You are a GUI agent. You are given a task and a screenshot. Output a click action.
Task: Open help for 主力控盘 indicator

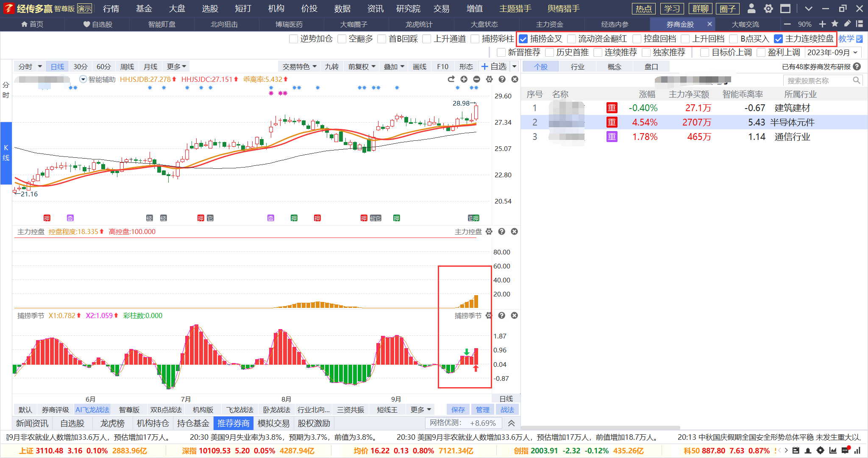pyautogui.click(x=501, y=232)
